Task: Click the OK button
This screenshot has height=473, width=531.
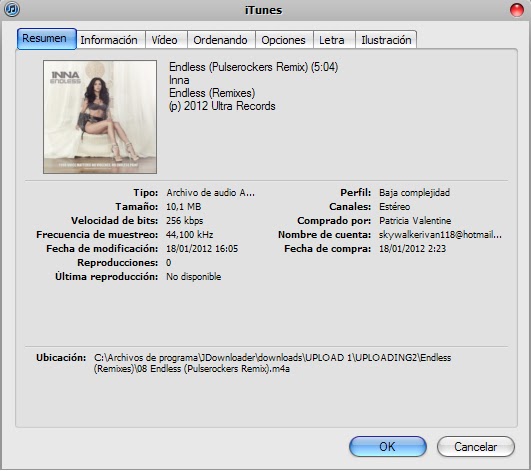Action: click(x=388, y=447)
